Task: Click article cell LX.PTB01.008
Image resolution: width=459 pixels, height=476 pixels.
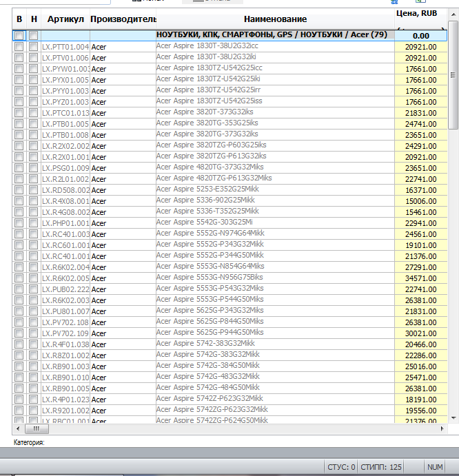Action: coord(65,135)
